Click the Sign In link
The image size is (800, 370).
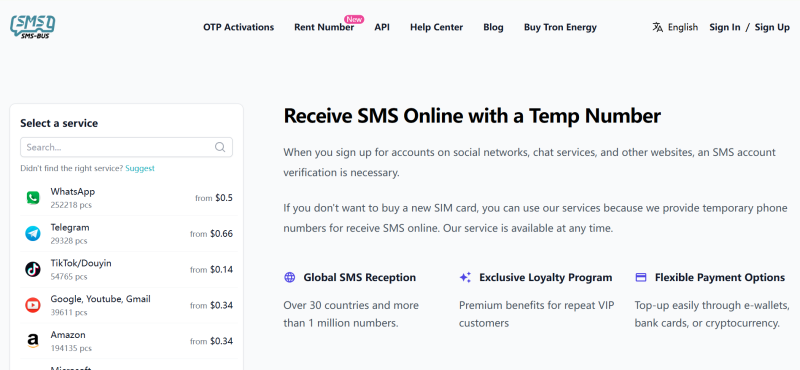(724, 28)
